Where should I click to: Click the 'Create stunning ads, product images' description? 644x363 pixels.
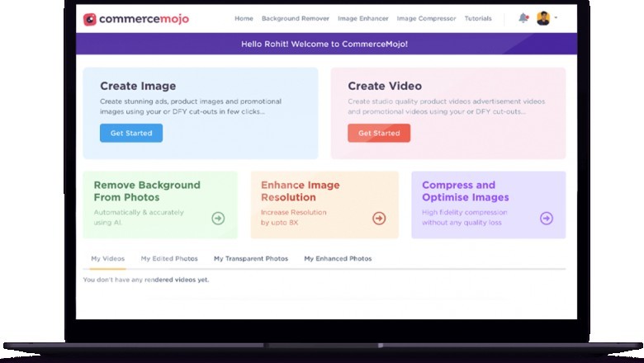coord(191,106)
